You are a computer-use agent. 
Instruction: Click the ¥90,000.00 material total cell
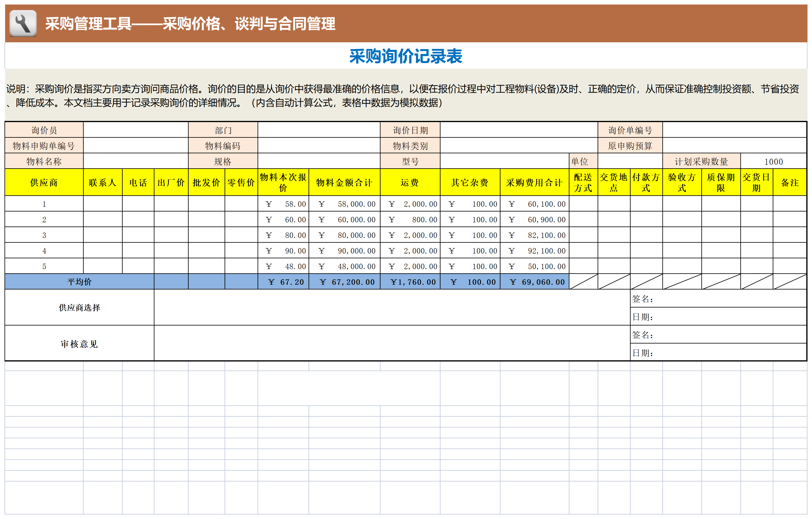coord(344,250)
